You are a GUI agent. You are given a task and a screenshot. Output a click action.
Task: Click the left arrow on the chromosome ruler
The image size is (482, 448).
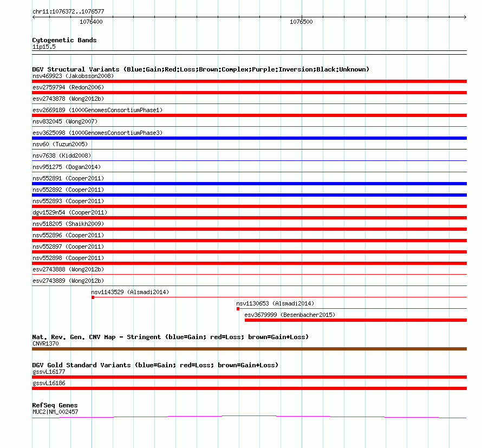click(x=34, y=17)
